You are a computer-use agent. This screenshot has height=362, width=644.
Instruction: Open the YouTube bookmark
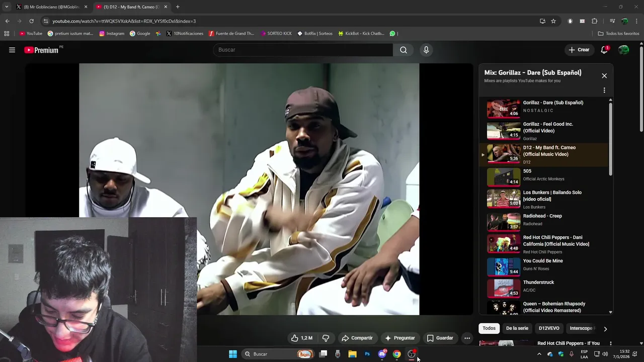coord(31,34)
